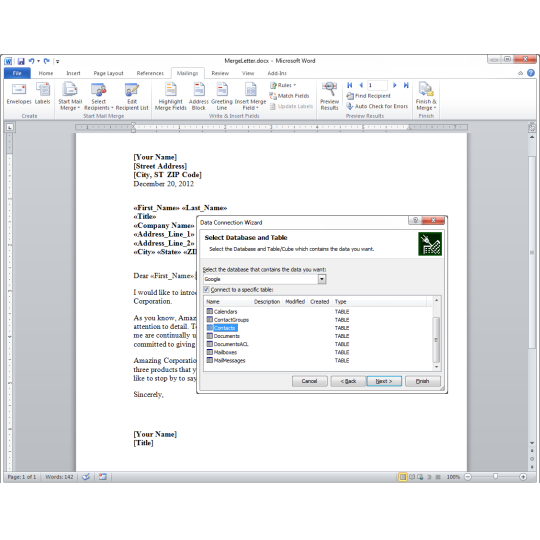Toggle Highlight Merge Fields
The width and height of the screenshot is (540, 540).
[170, 96]
